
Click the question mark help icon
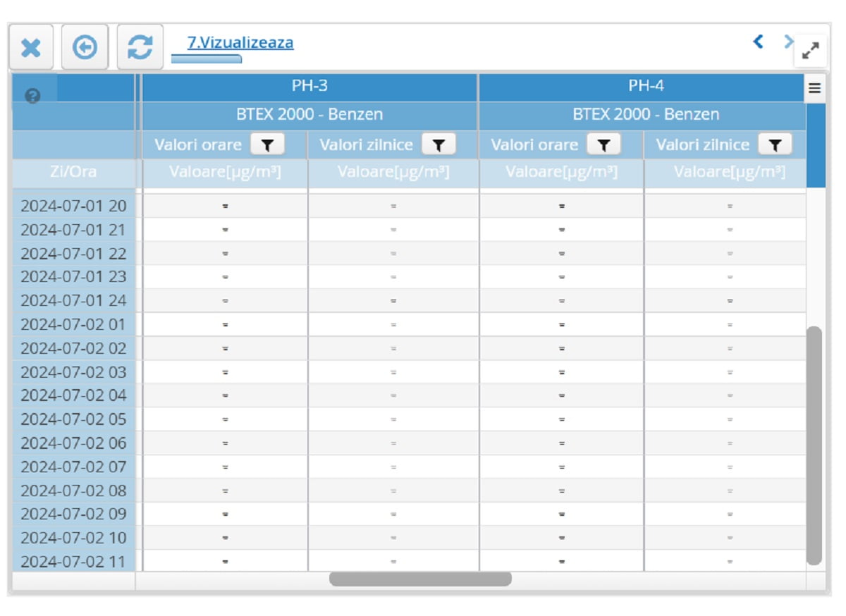(x=32, y=96)
